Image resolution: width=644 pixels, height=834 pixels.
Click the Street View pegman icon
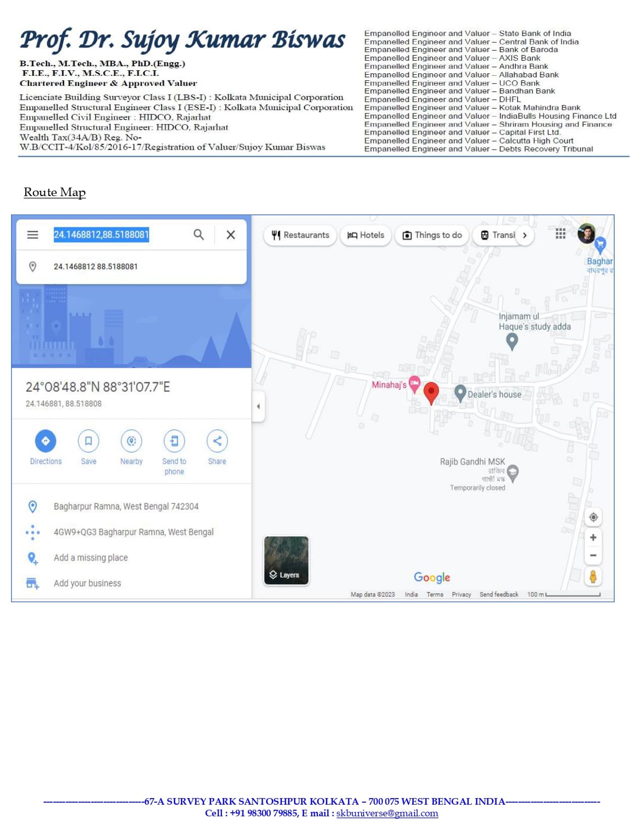click(593, 577)
